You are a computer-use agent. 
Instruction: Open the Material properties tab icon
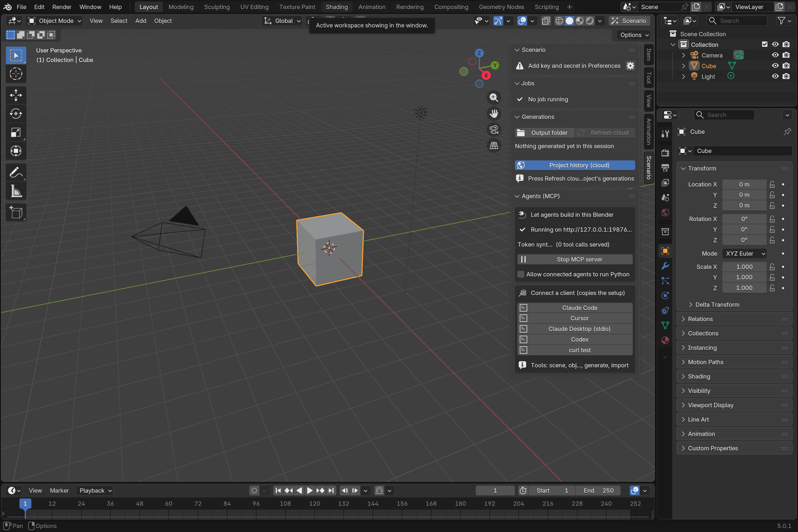665,340
